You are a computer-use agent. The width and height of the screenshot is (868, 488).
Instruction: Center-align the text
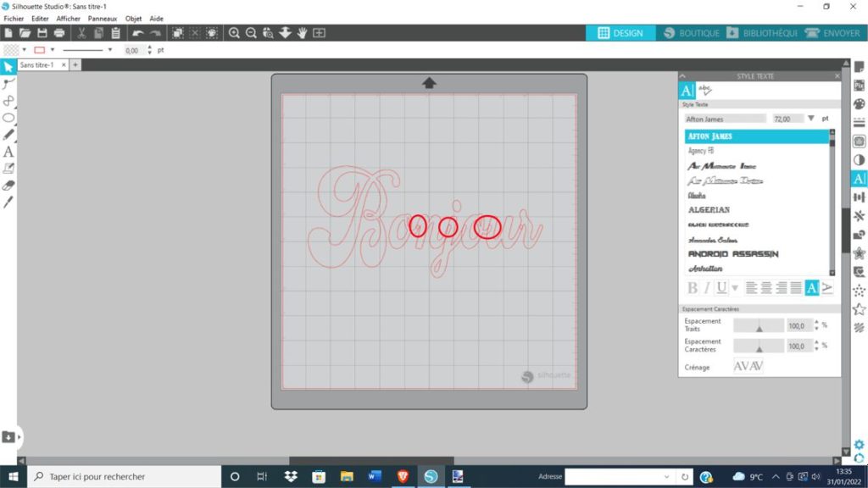(x=766, y=288)
